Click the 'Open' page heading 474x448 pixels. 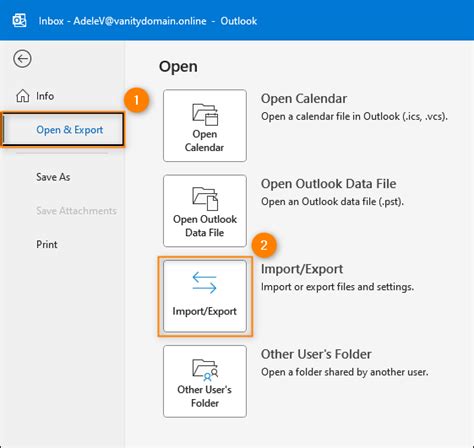coord(178,67)
